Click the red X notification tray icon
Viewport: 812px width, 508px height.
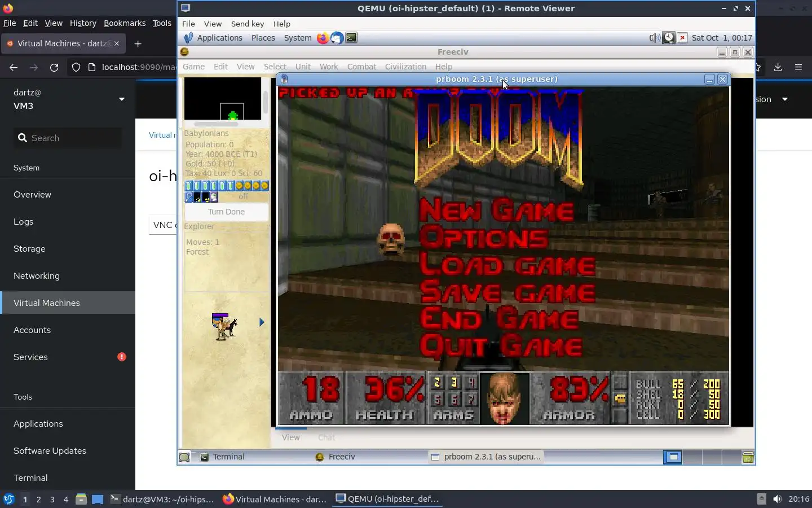(x=682, y=38)
